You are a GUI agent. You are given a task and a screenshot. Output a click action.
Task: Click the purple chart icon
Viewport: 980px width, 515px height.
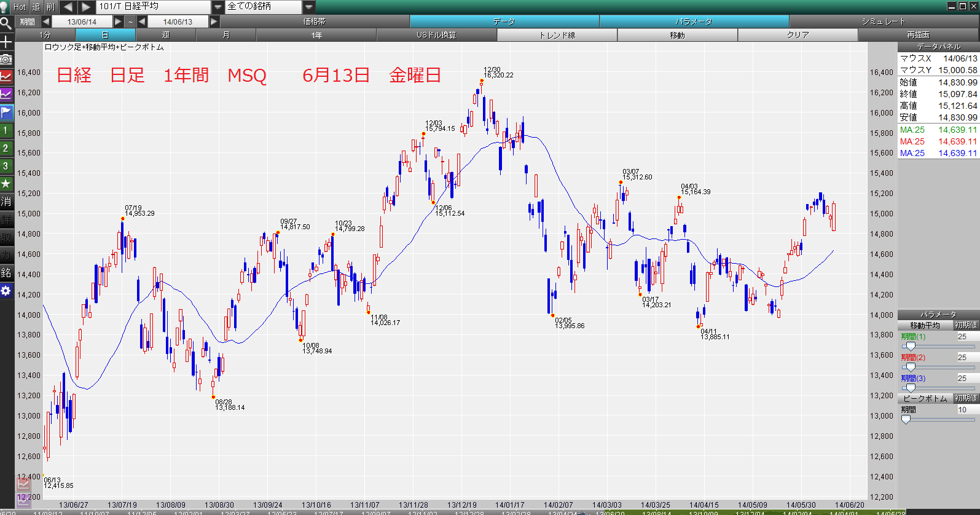coord(6,95)
